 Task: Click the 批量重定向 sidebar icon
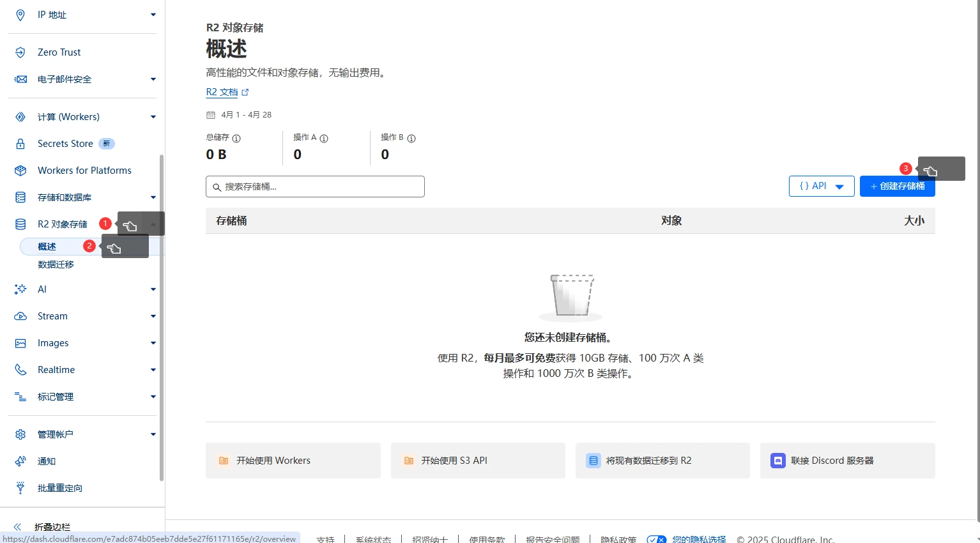[20, 487]
